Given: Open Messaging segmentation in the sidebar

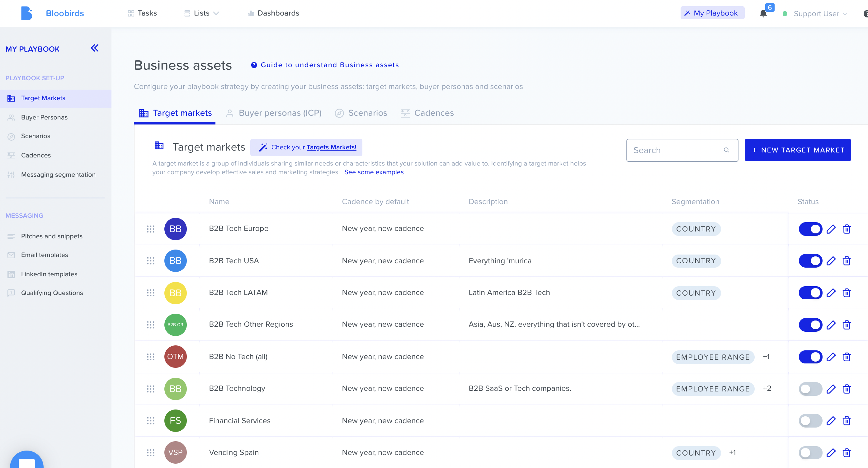Looking at the screenshot, I should [56, 174].
